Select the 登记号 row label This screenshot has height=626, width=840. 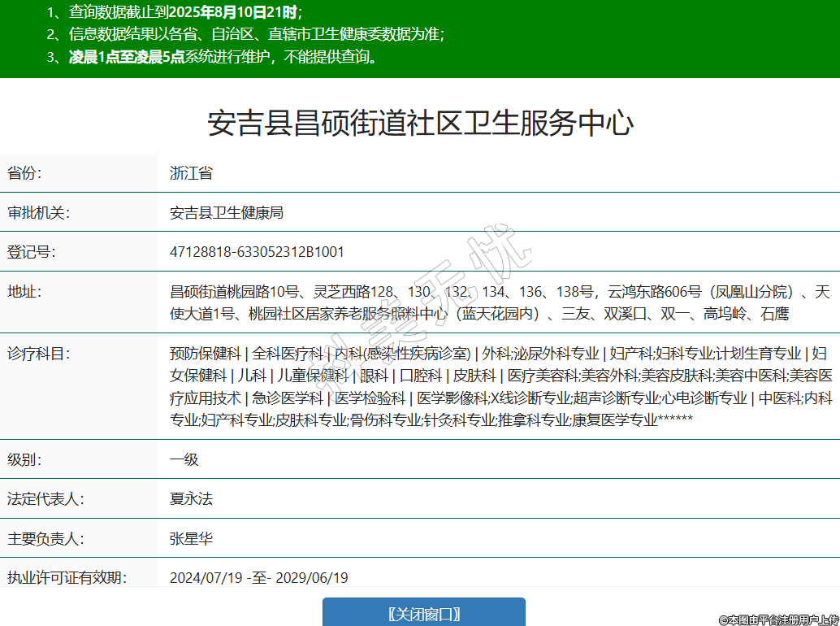click(31, 252)
